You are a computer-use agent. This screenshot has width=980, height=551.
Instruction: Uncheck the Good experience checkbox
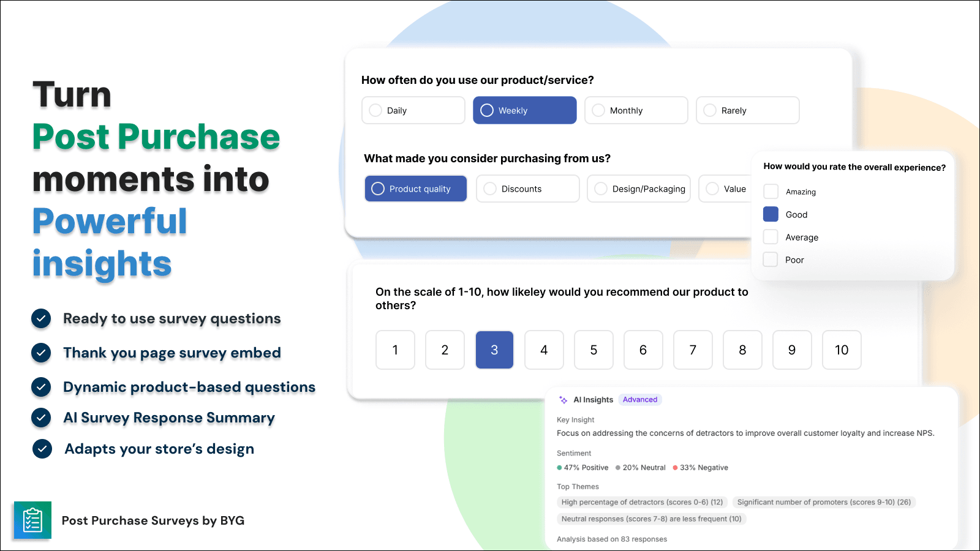click(771, 214)
